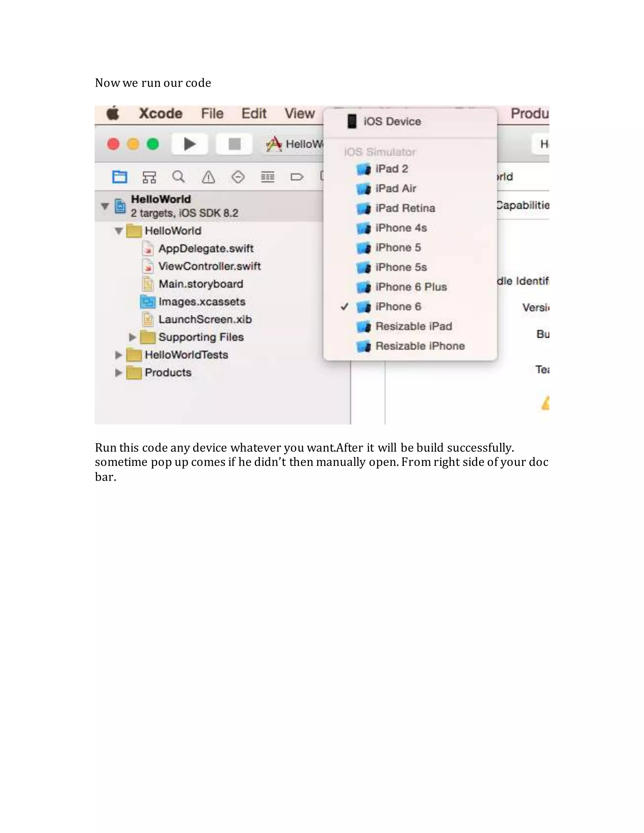Open the Apple menu

point(113,113)
